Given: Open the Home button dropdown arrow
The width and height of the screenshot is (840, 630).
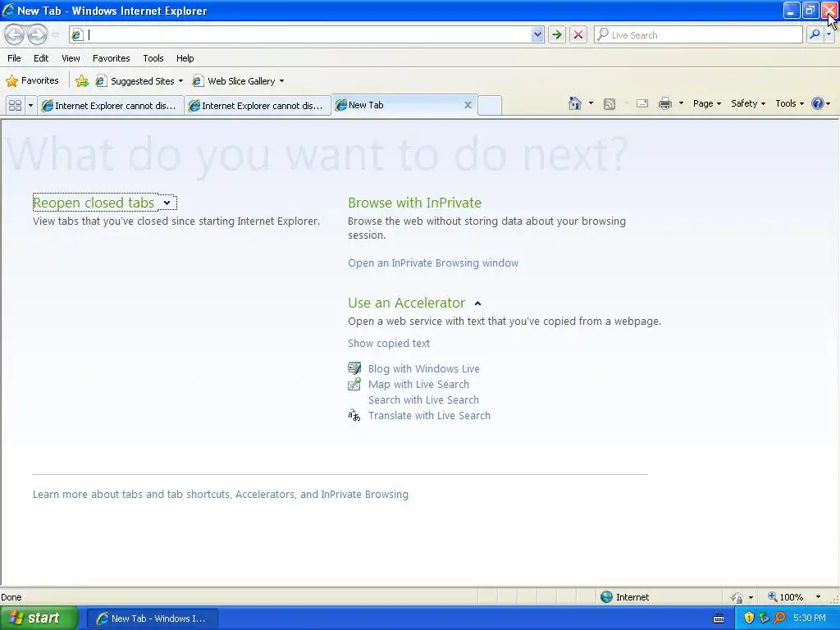Looking at the screenshot, I should pyautogui.click(x=591, y=103).
